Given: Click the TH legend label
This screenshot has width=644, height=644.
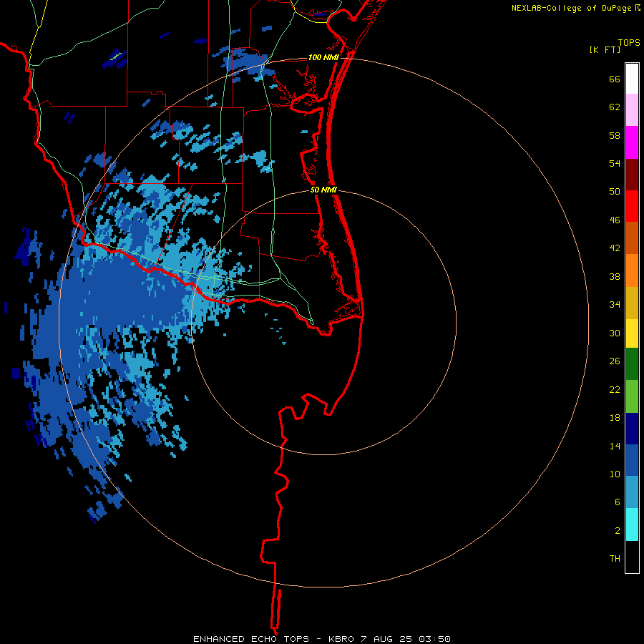Looking at the screenshot, I should pyautogui.click(x=615, y=559).
